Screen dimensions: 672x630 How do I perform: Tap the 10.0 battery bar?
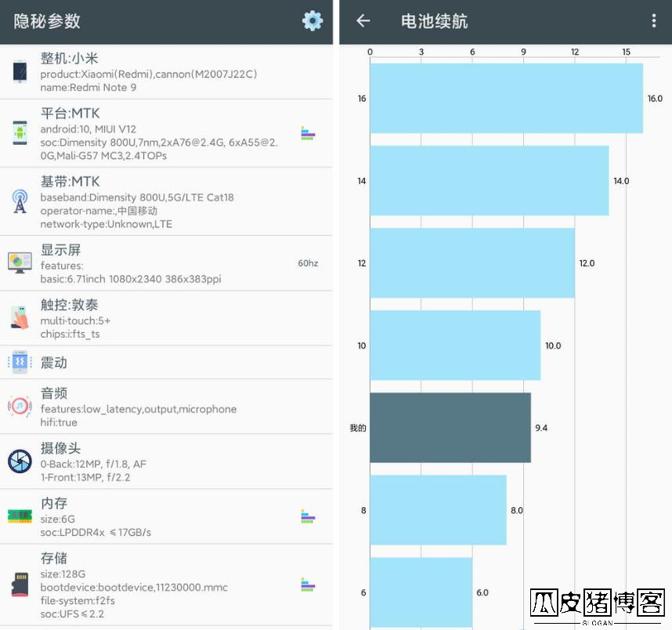[455, 346]
